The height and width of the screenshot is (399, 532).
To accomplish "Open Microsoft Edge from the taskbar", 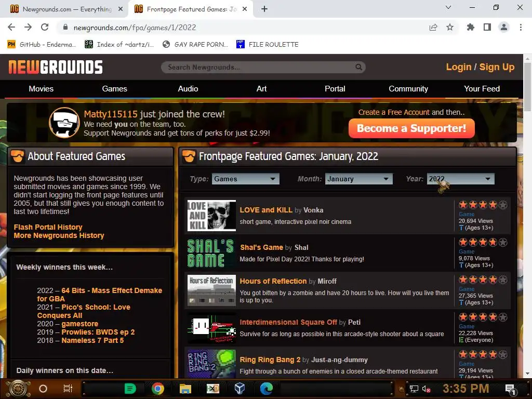I will tap(267, 389).
